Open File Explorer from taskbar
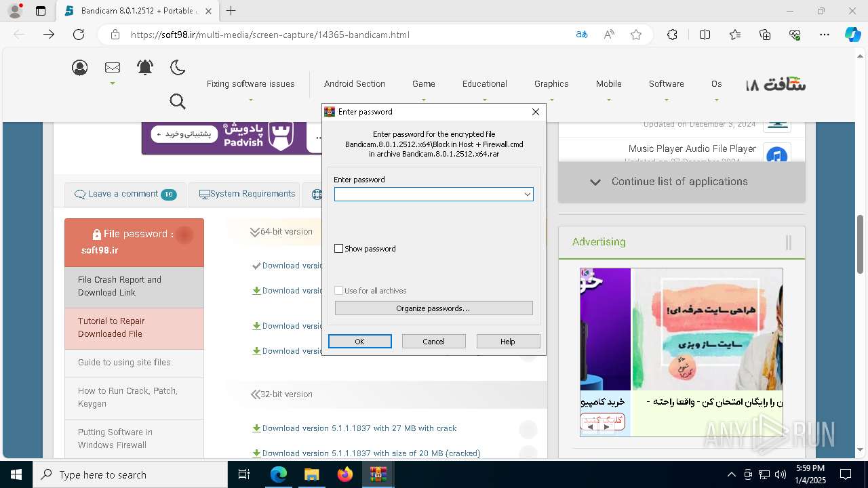 (x=311, y=474)
